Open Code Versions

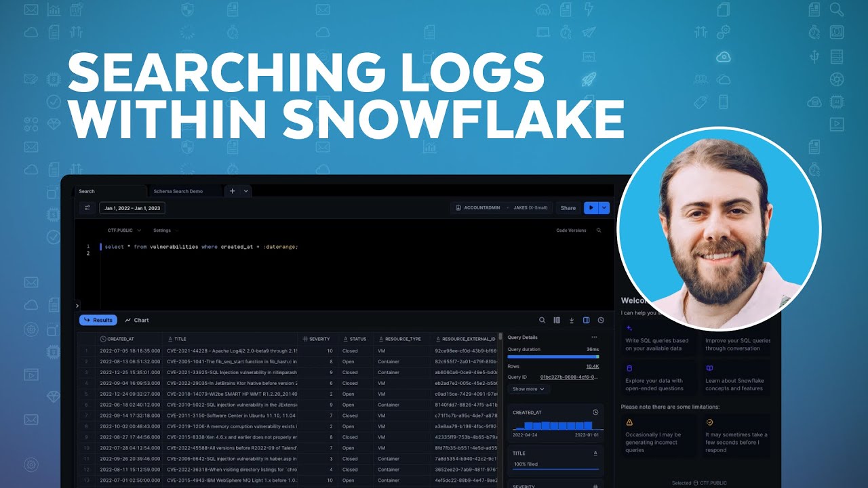571,230
